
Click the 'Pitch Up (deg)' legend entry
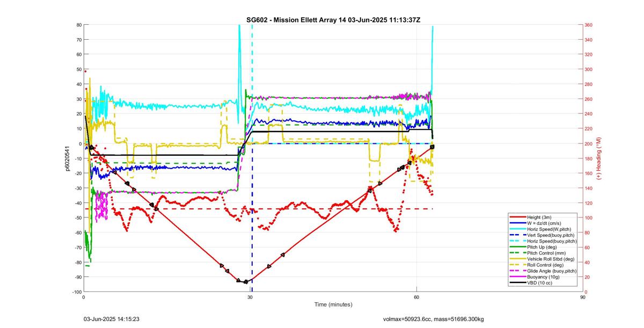point(544,247)
